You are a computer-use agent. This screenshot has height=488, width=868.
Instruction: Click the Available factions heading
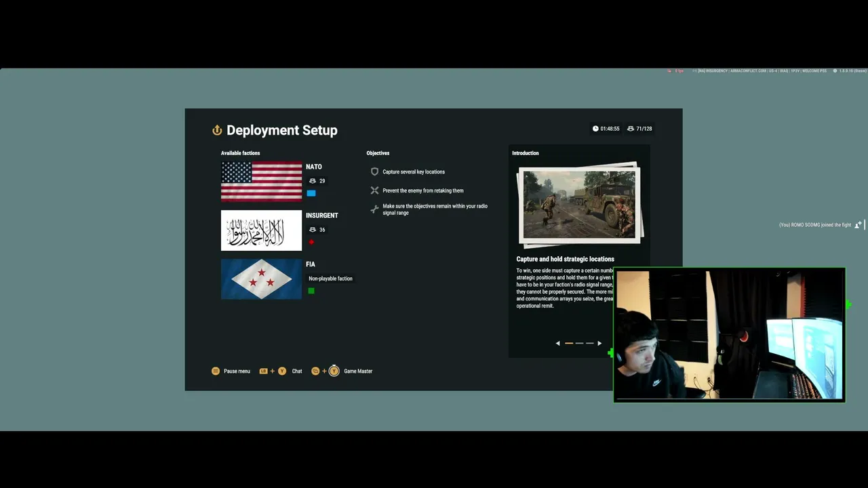(x=240, y=153)
